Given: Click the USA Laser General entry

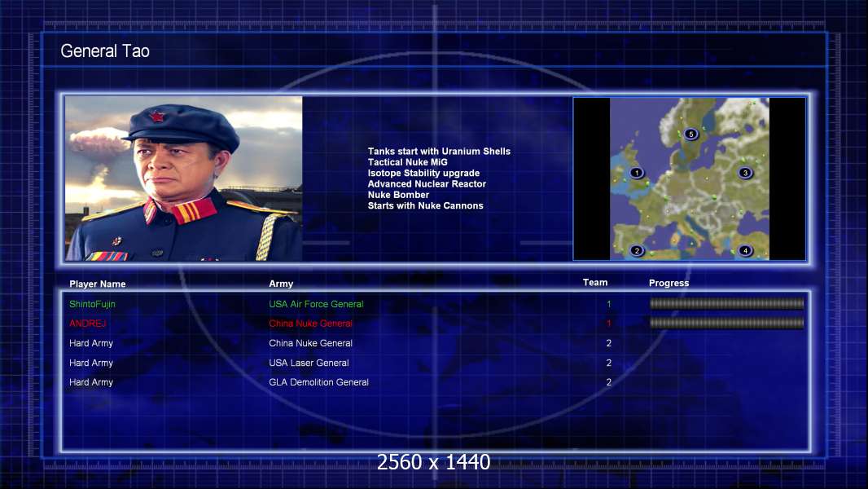Looking at the screenshot, I should [x=309, y=363].
